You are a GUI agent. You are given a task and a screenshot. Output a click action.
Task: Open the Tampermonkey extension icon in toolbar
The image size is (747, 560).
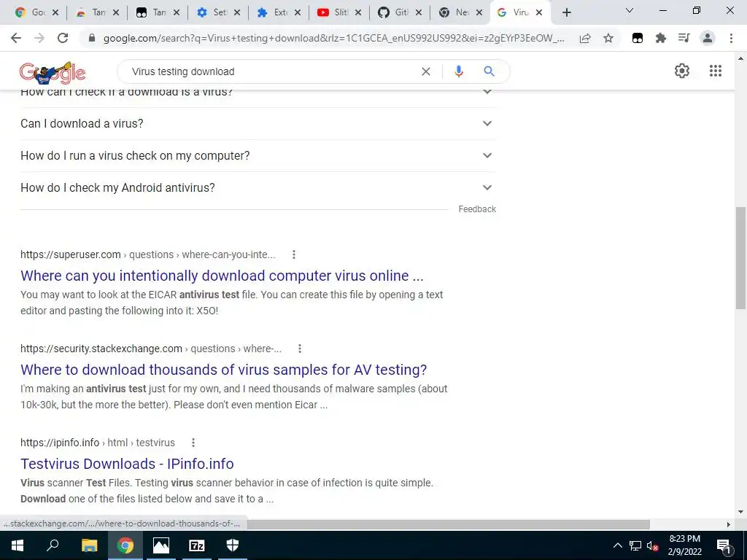point(638,38)
